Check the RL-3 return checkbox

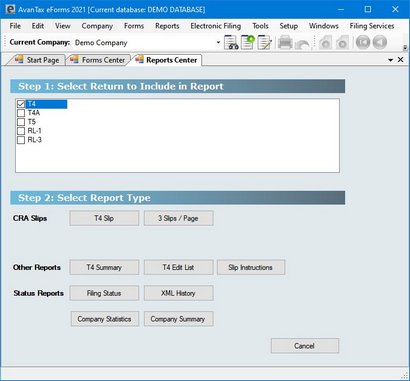coord(21,140)
